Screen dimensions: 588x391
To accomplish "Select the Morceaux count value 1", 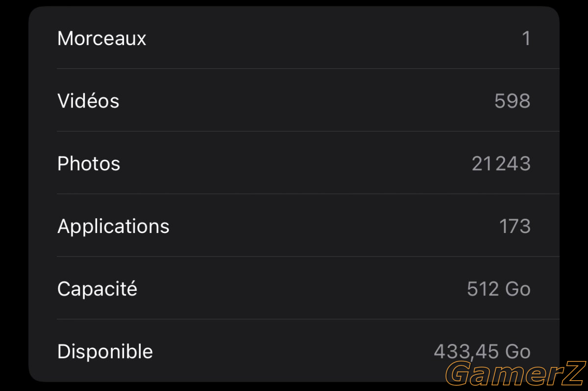I will [526, 38].
